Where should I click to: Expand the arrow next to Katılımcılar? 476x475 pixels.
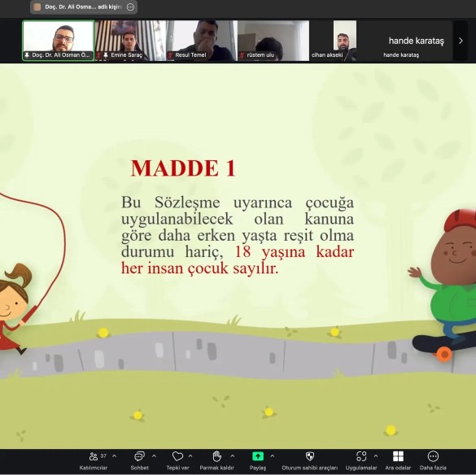[x=115, y=455]
